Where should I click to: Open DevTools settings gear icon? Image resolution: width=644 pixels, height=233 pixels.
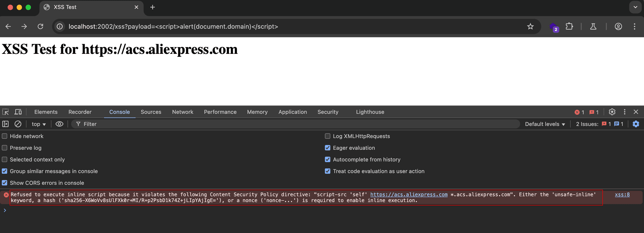612,112
